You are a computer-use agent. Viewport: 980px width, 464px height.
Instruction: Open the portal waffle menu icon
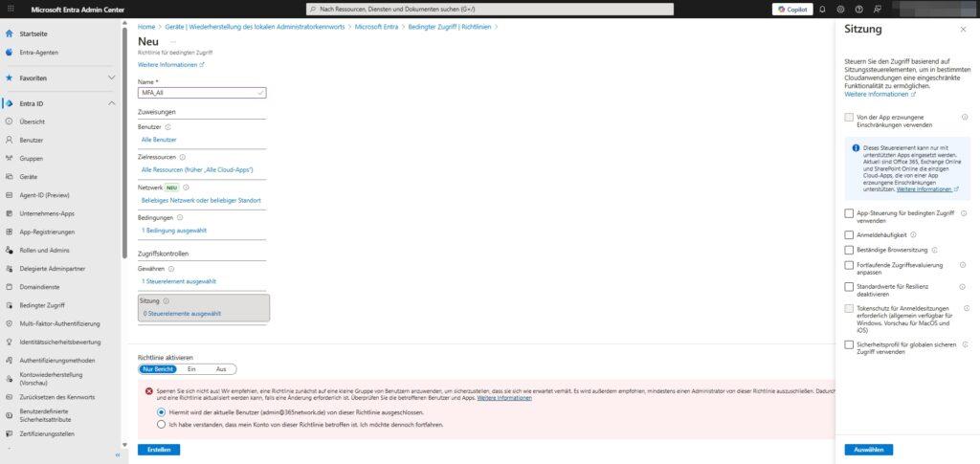coord(10,10)
